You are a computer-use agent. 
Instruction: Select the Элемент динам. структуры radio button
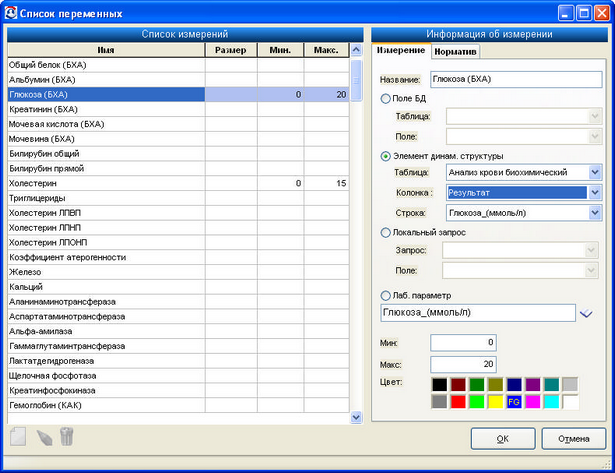point(386,156)
